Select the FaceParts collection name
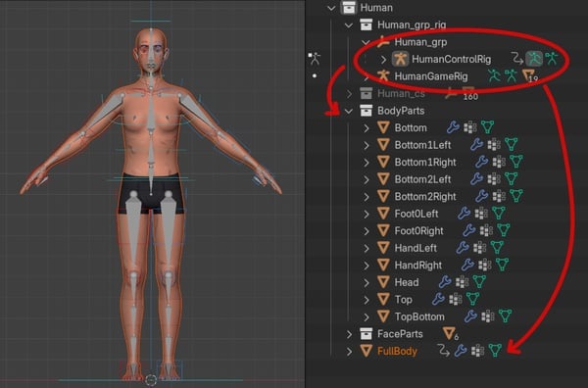 click(x=400, y=334)
